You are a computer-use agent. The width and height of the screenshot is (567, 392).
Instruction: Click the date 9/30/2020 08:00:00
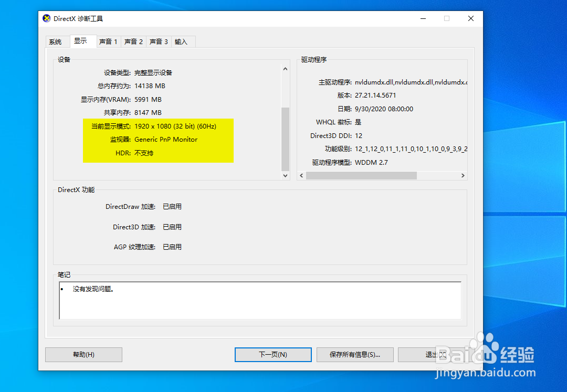point(384,109)
